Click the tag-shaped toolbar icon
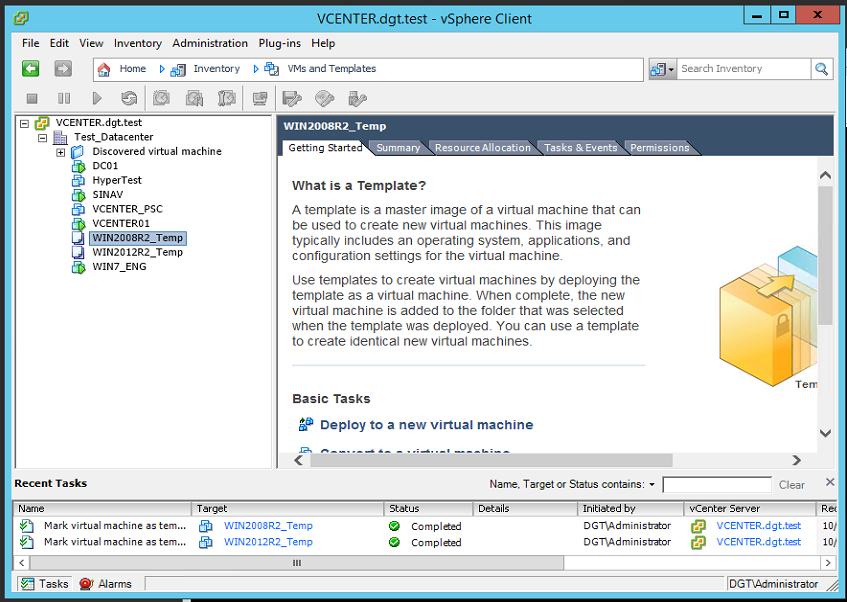This screenshot has height=602, width=847. click(x=325, y=98)
